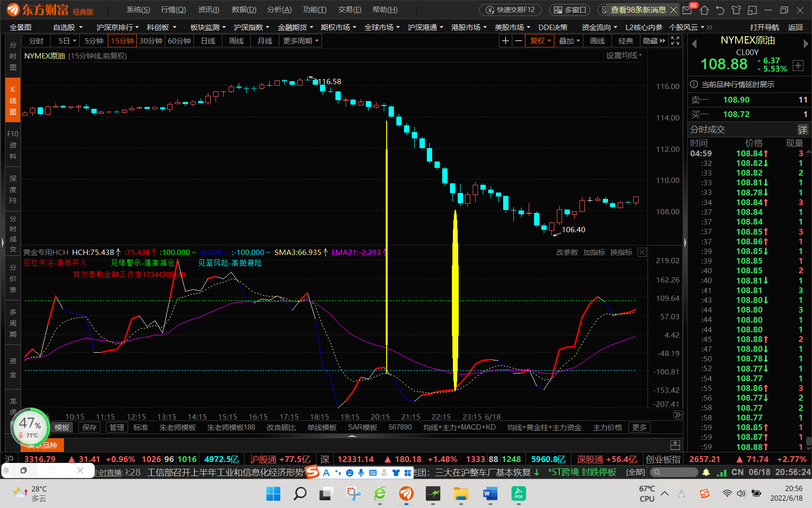The image size is (812, 508).
Task: Open the 行情(Q) menu
Action: pos(173,10)
